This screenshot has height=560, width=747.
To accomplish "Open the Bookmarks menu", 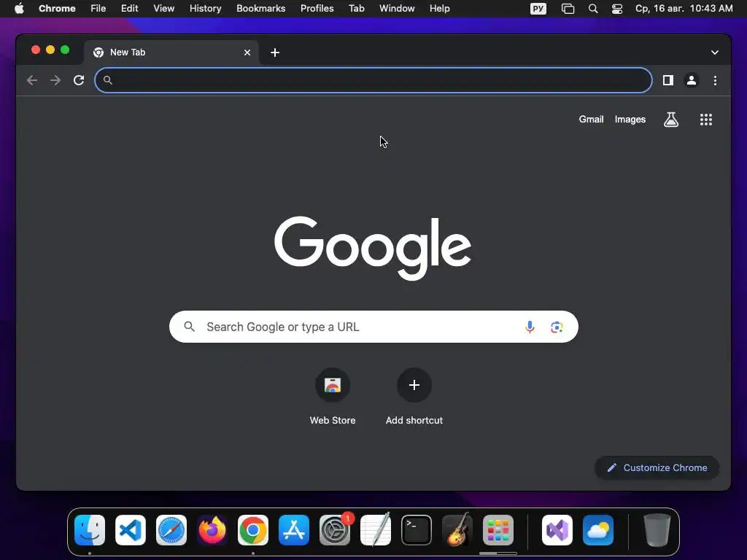I will click(261, 9).
